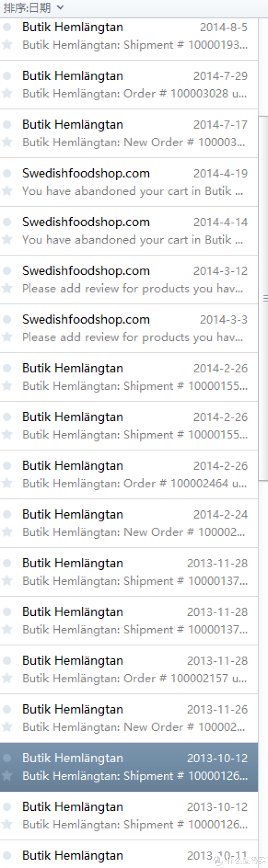Star the 2013-11-26 New Order email

(7, 727)
